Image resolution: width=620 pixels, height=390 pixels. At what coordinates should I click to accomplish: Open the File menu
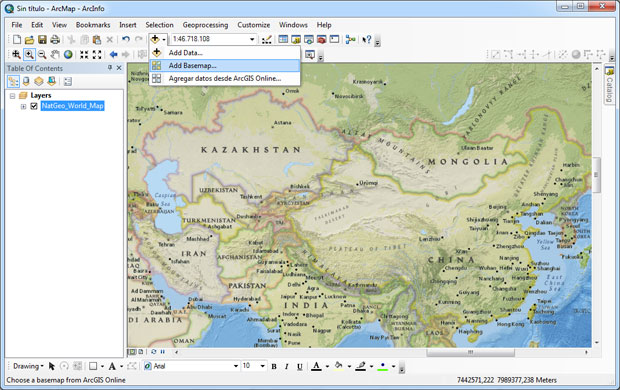17,25
